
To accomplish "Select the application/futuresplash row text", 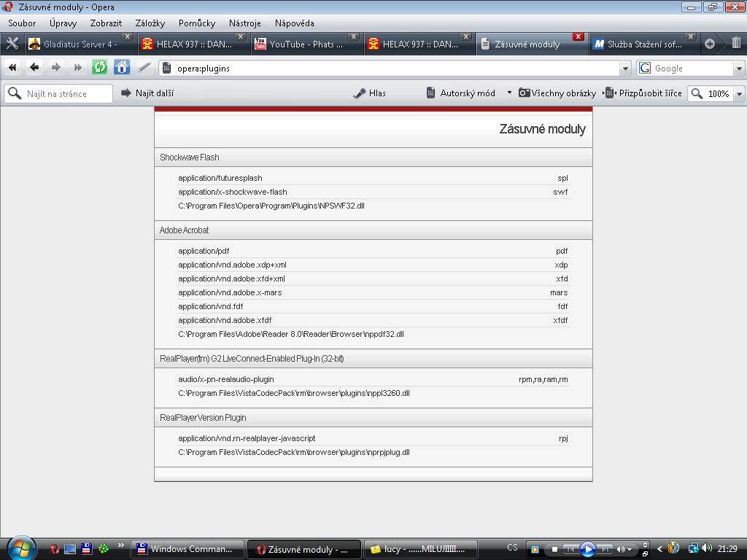I will tap(220, 178).
